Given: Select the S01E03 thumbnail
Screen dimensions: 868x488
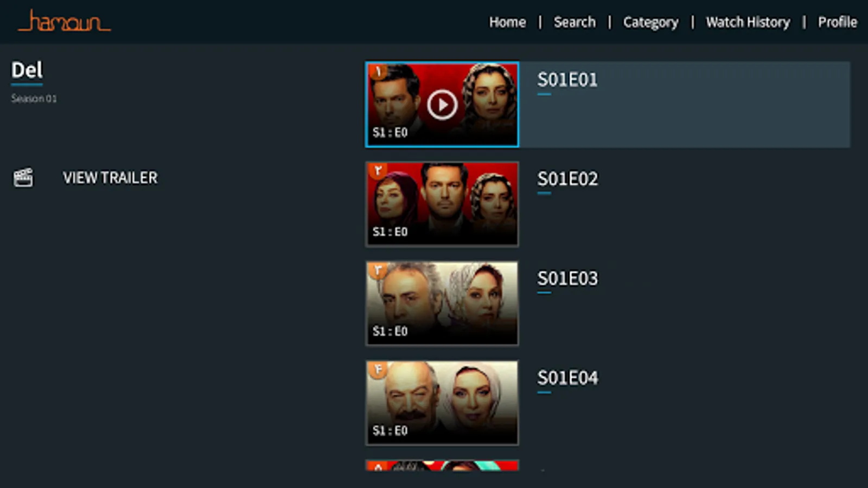Looking at the screenshot, I should (x=442, y=304).
